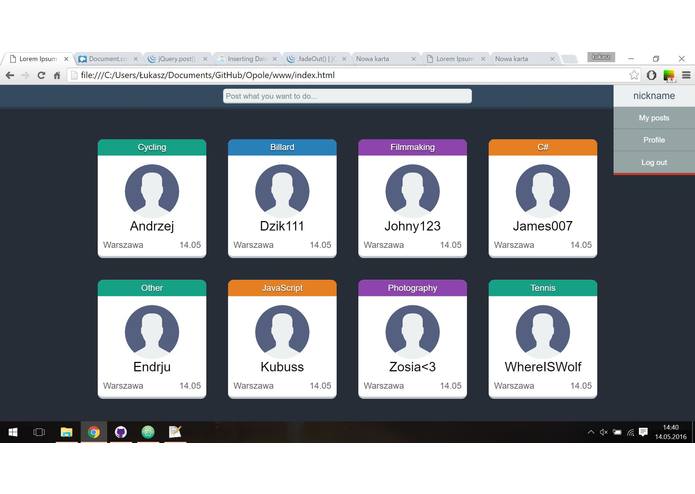695x494 pixels.
Task: Open a new browser tab
Action: click(x=569, y=59)
